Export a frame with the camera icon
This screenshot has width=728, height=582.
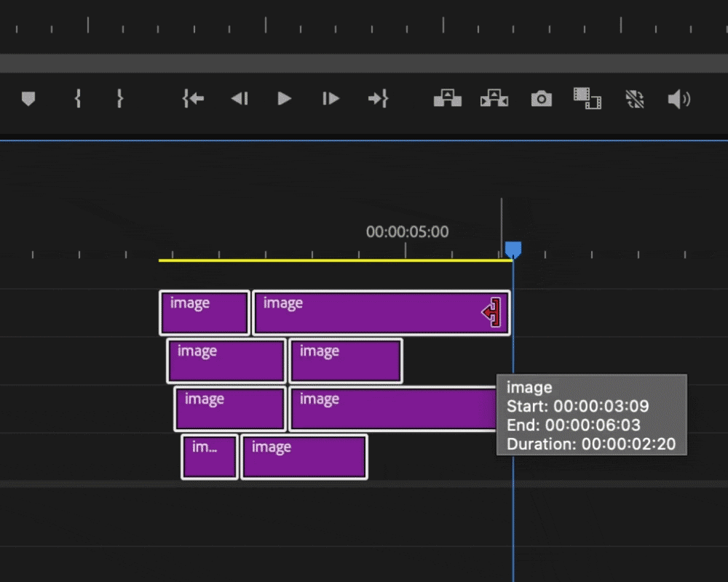click(x=542, y=98)
